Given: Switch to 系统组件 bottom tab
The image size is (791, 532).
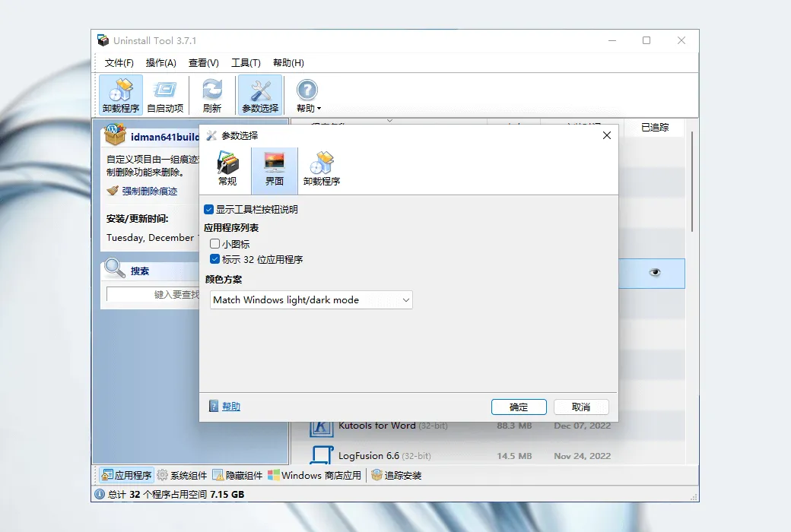Looking at the screenshot, I should point(182,475).
